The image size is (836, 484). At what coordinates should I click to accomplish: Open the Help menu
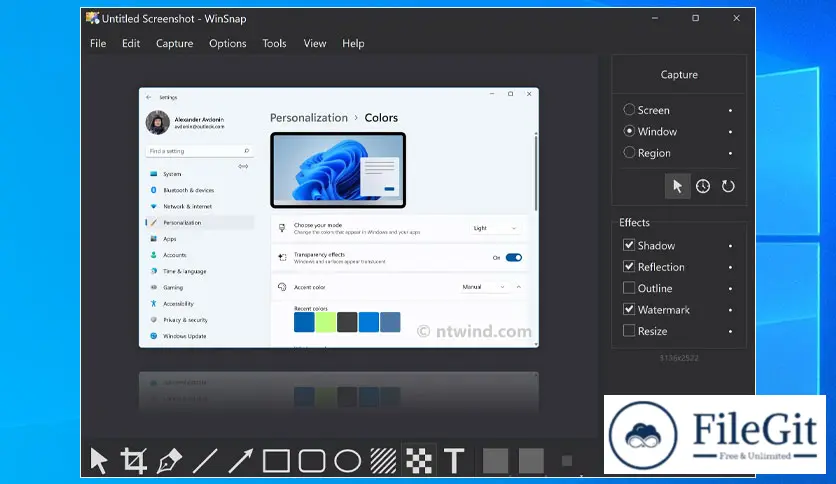coord(353,43)
